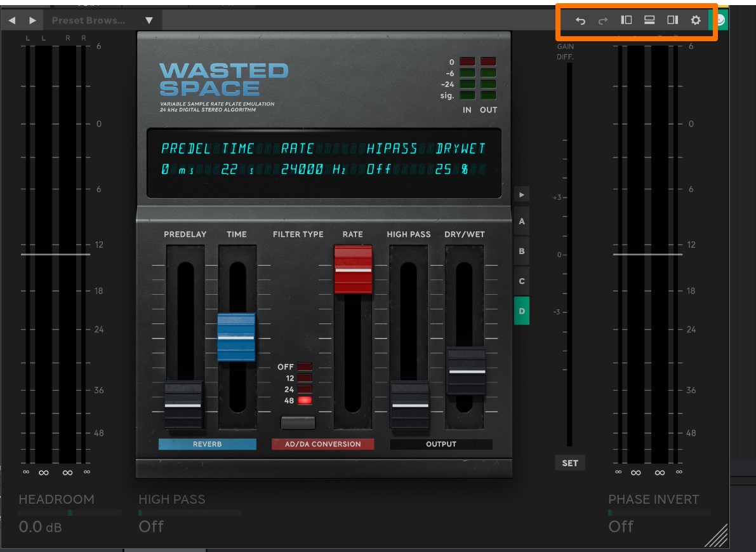Screen dimensions: 756x552
Task: Toggle the bottom panel layout icon
Action: point(649,20)
